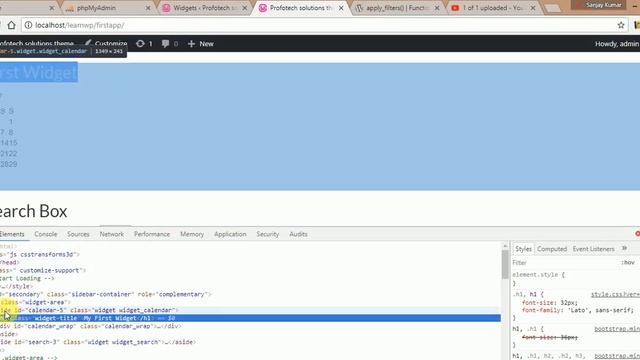Open the Security tab in DevTools
640x360 pixels.
[x=267, y=234]
